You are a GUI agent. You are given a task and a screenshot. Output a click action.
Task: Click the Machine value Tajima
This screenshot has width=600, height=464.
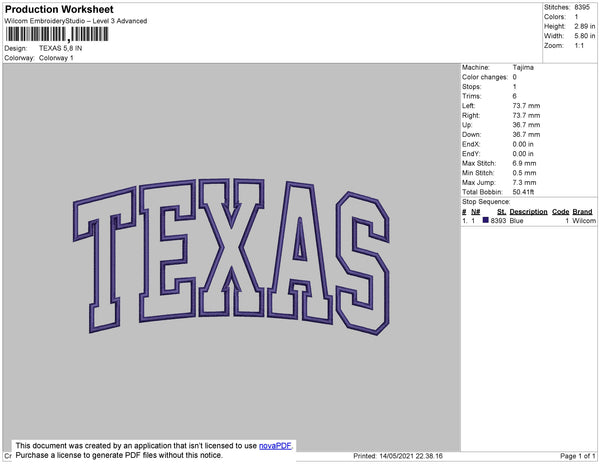(522, 67)
